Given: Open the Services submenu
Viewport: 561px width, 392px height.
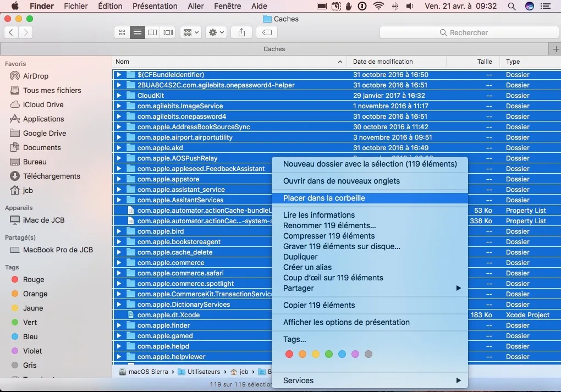Looking at the screenshot, I should [x=370, y=380].
